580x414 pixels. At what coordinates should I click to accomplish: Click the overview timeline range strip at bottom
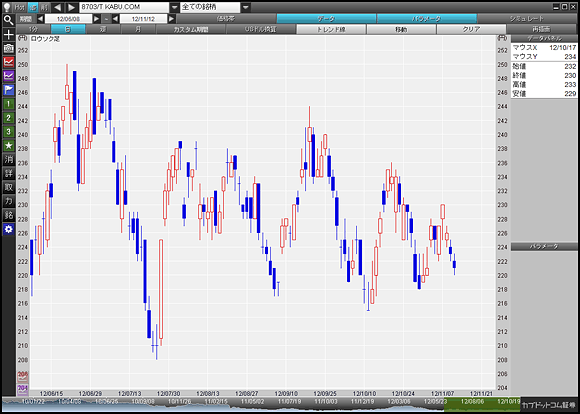point(261,404)
